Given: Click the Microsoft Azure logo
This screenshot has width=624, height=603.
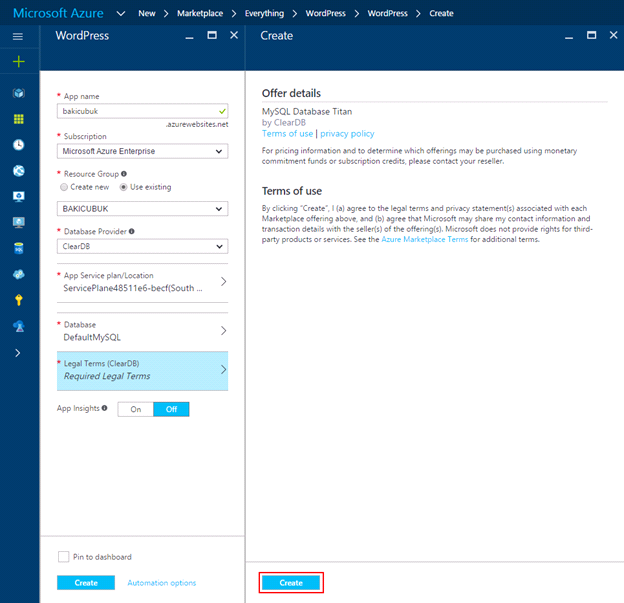Looking at the screenshot, I should pyautogui.click(x=58, y=13).
